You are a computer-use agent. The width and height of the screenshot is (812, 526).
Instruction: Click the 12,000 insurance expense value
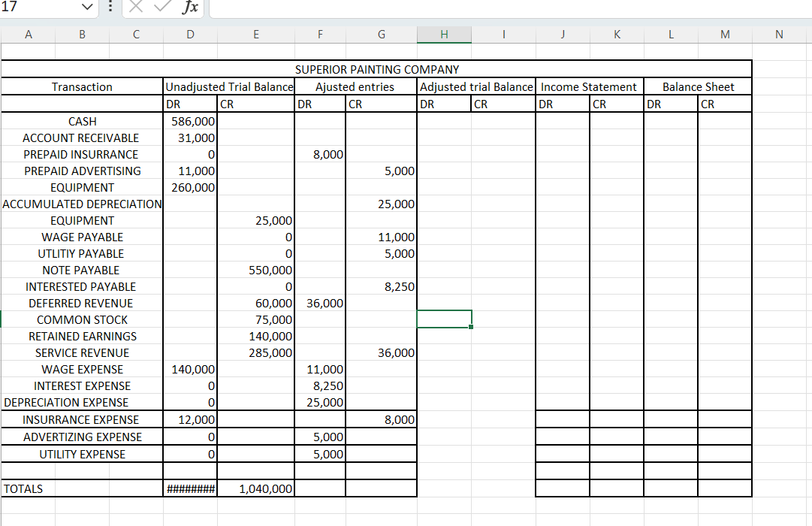point(190,420)
